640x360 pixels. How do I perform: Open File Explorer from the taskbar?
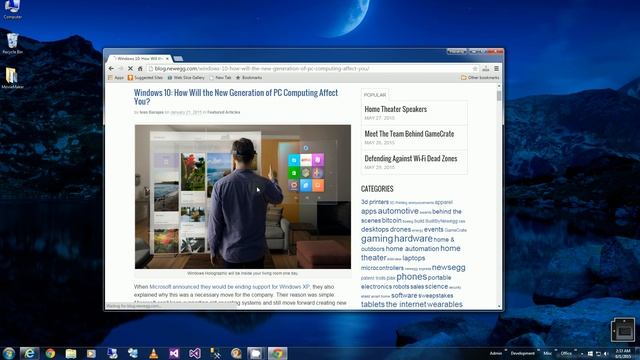click(x=71, y=353)
